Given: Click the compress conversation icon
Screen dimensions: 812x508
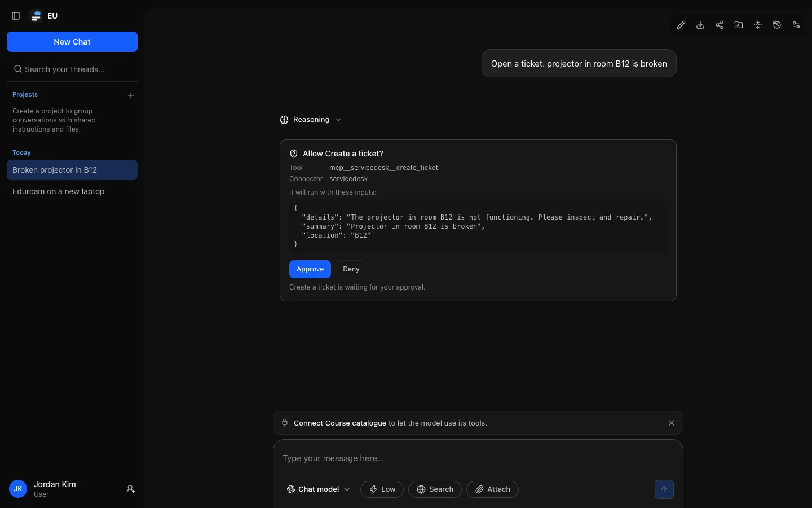Looking at the screenshot, I should [x=758, y=25].
